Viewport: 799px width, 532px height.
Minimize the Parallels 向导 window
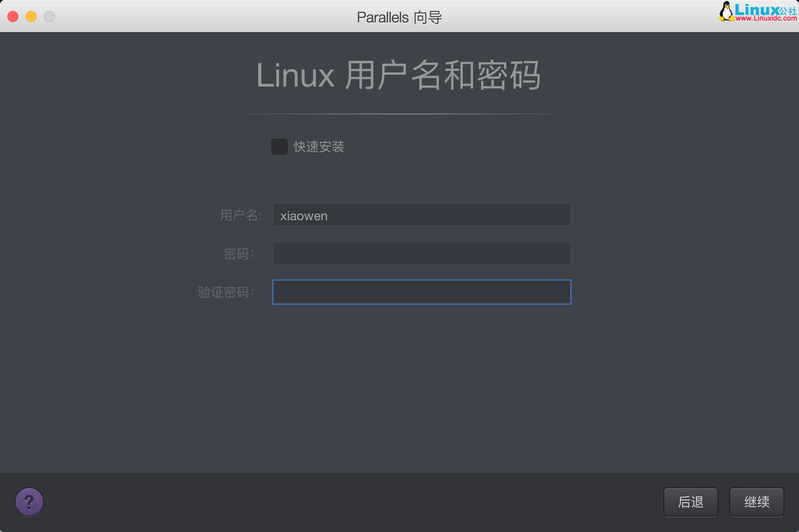(31, 16)
